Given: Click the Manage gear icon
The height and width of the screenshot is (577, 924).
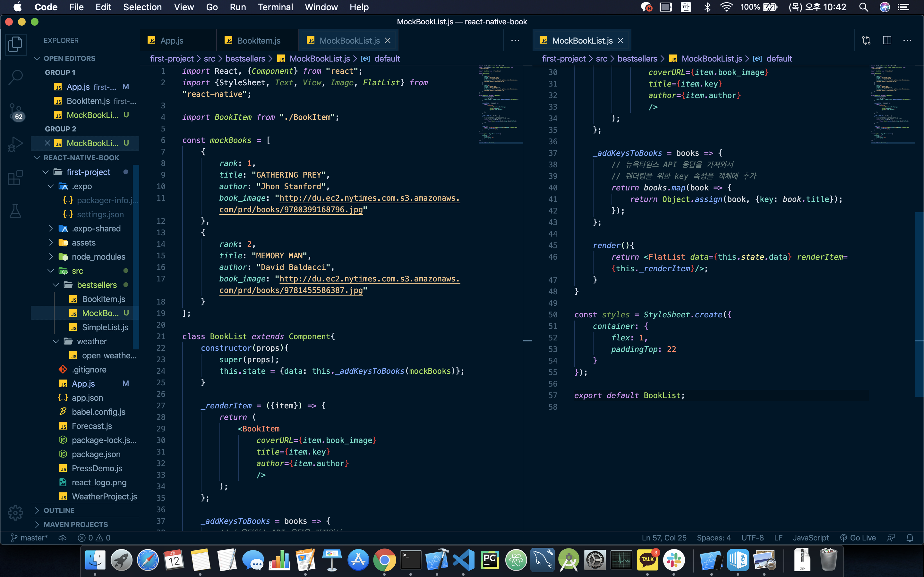Looking at the screenshot, I should [x=15, y=513].
